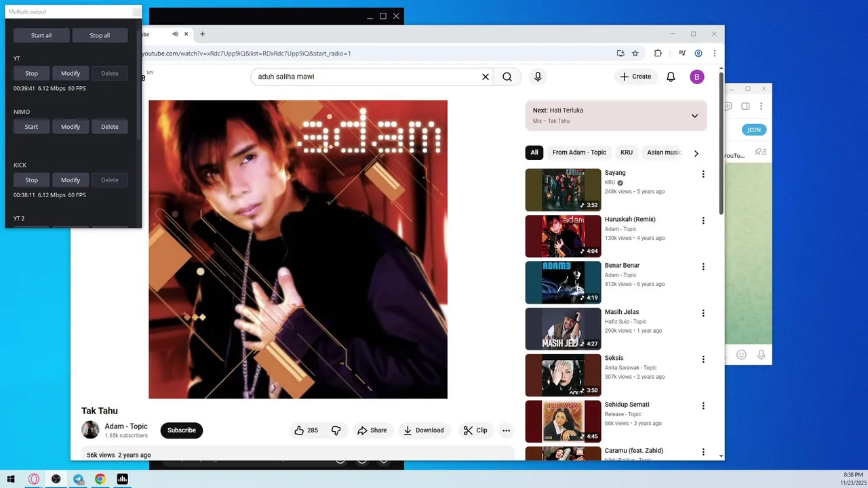Open the Chrome extensions puzzle icon
Screen dimensions: 868x488
658,53
